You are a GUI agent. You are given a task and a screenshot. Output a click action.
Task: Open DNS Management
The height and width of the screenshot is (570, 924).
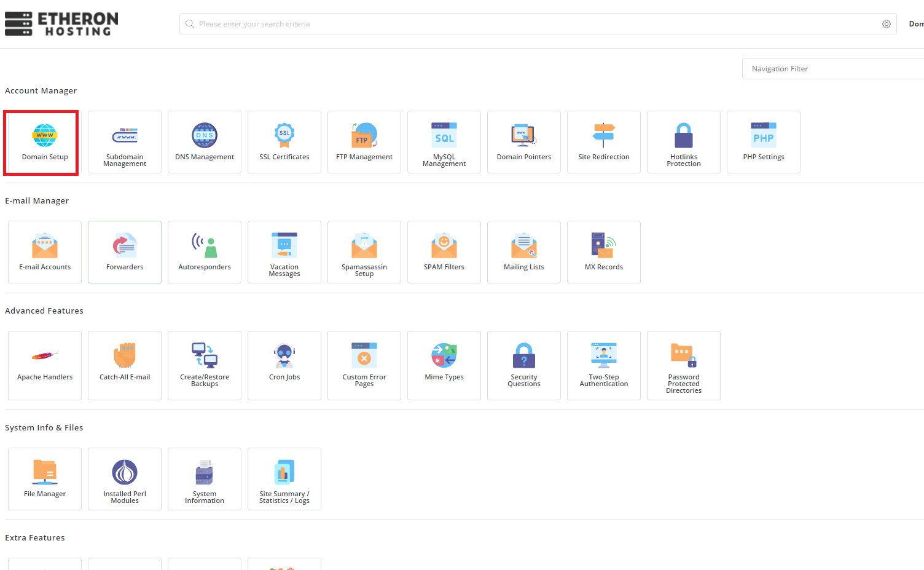[x=205, y=142]
